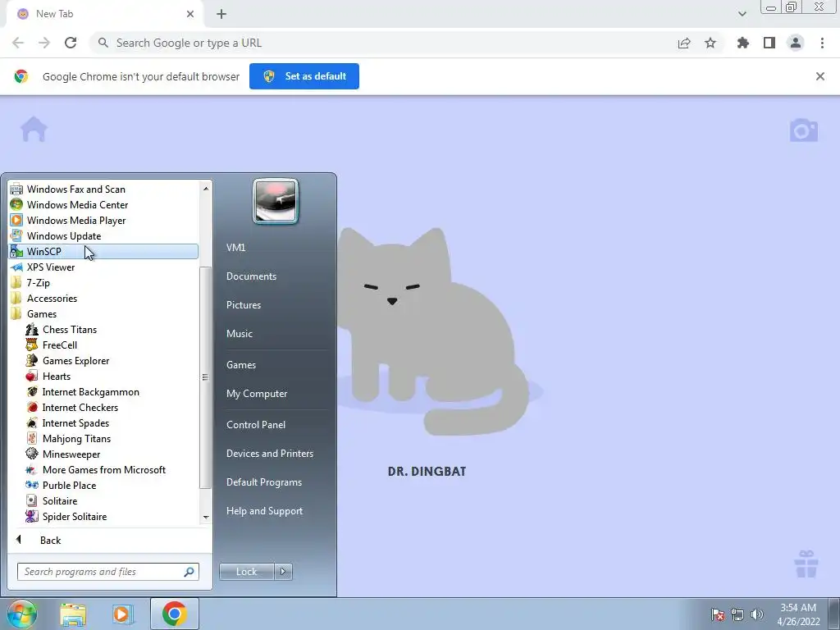Open Games Explorer in programs list

point(75,361)
